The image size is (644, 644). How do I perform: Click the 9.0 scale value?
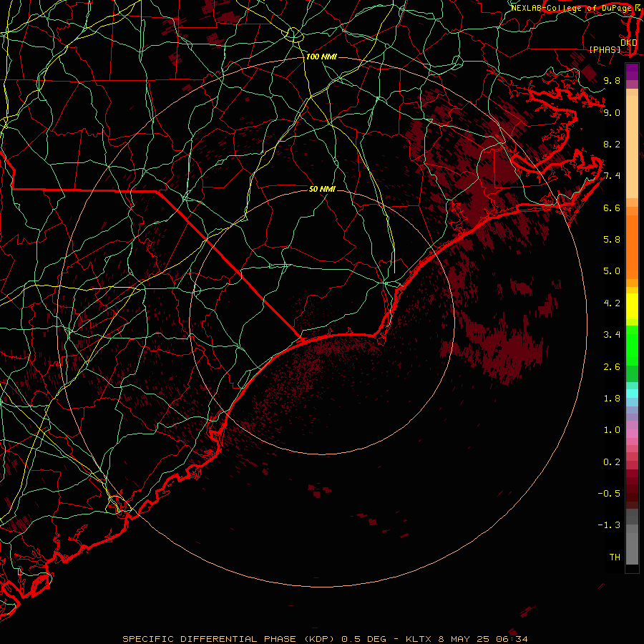(x=612, y=112)
